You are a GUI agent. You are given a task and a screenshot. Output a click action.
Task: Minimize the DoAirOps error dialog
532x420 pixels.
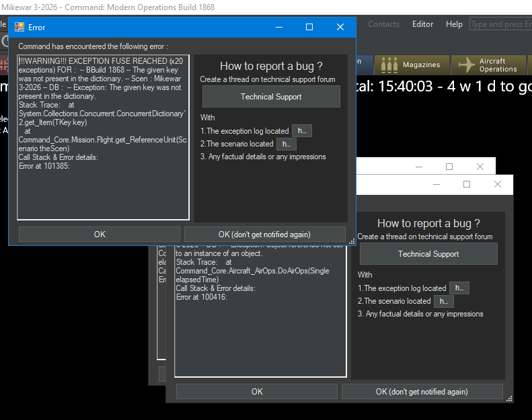436,184
